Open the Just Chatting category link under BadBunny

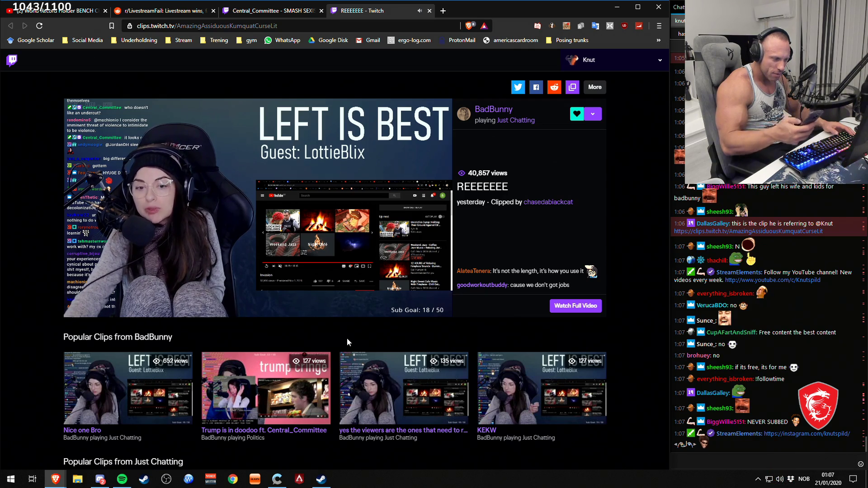[516, 120]
